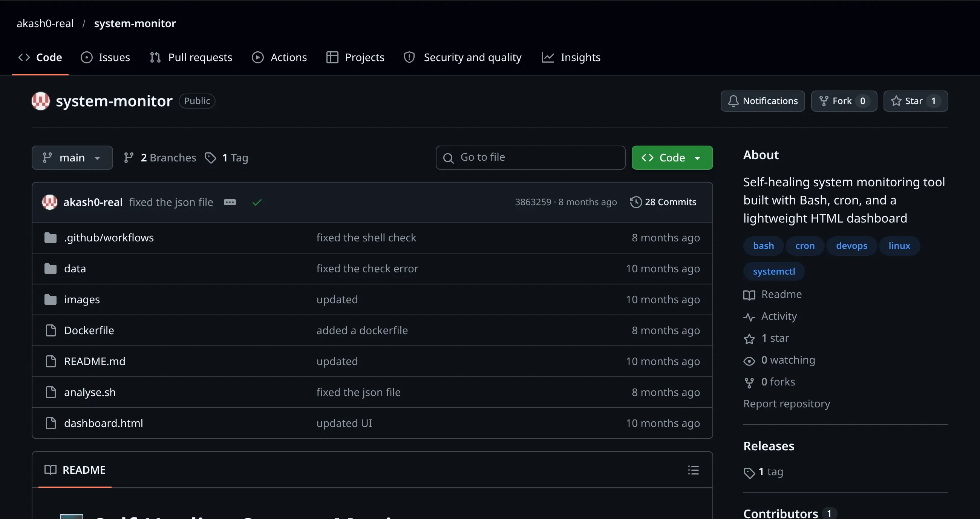
Task: Open the analyse.sh file
Action: point(90,392)
